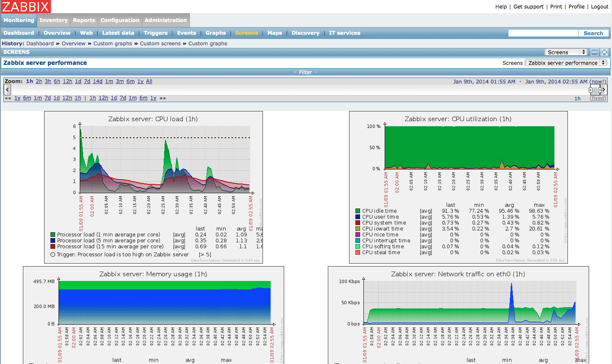Click the blue Processor load 5 min swatch
Screen dimensions: 612x364
point(53,241)
